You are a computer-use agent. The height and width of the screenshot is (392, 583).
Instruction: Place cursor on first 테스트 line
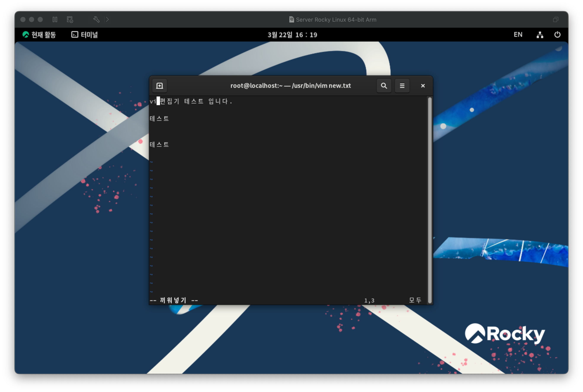[x=159, y=119]
